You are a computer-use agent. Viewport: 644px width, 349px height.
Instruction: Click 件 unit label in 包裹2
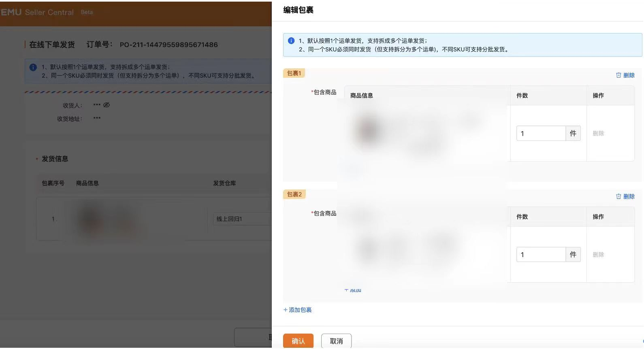573,254
